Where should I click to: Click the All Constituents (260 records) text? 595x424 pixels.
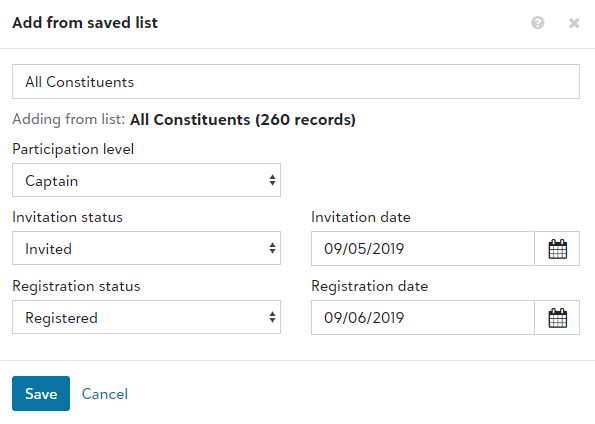coord(243,120)
